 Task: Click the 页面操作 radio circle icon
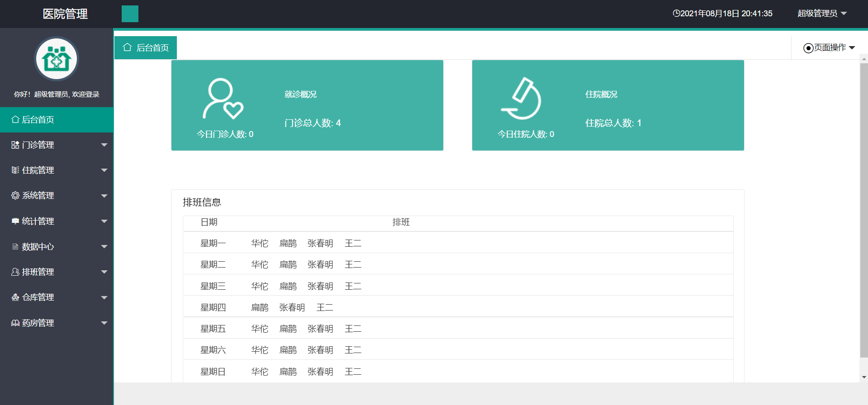[808, 48]
